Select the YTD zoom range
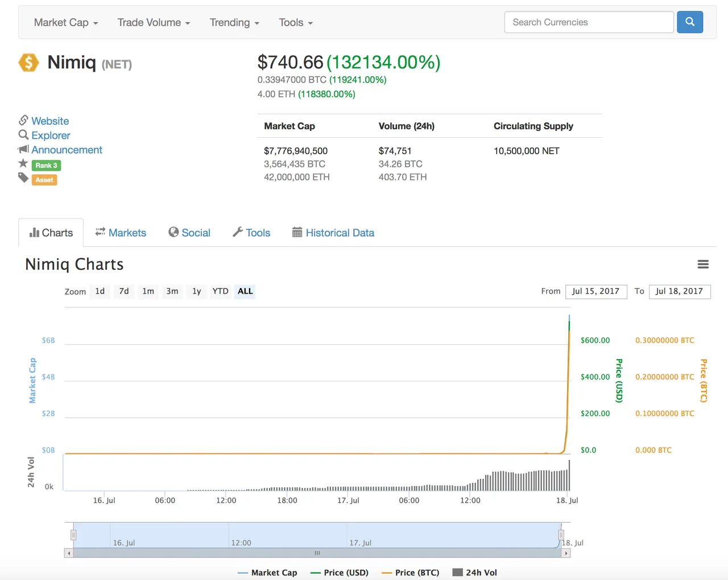This screenshot has width=728, height=580. tap(220, 291)
